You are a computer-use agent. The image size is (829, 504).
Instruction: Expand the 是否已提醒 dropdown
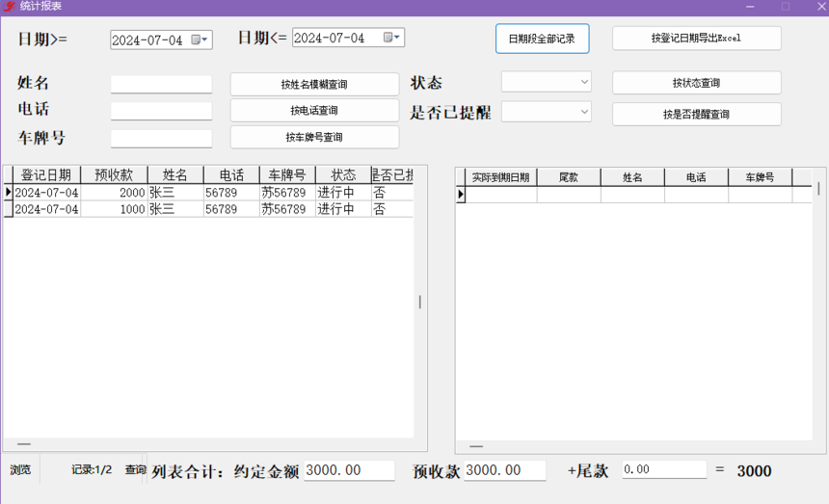coord(584,112)
